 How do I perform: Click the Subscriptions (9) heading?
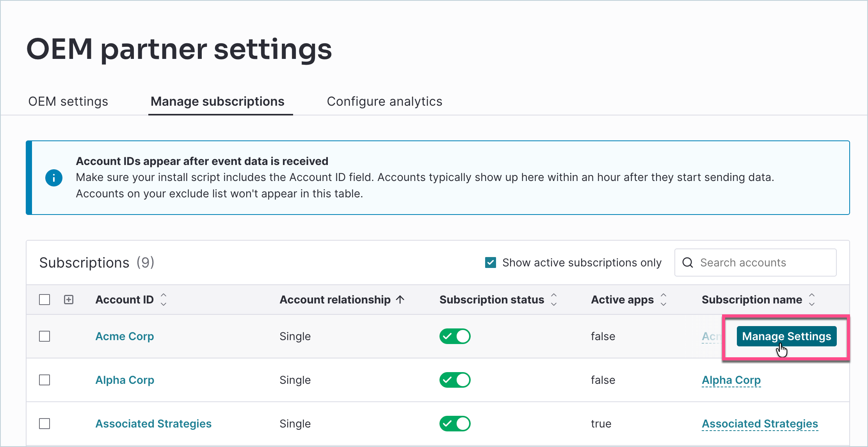tap(97, 263)
